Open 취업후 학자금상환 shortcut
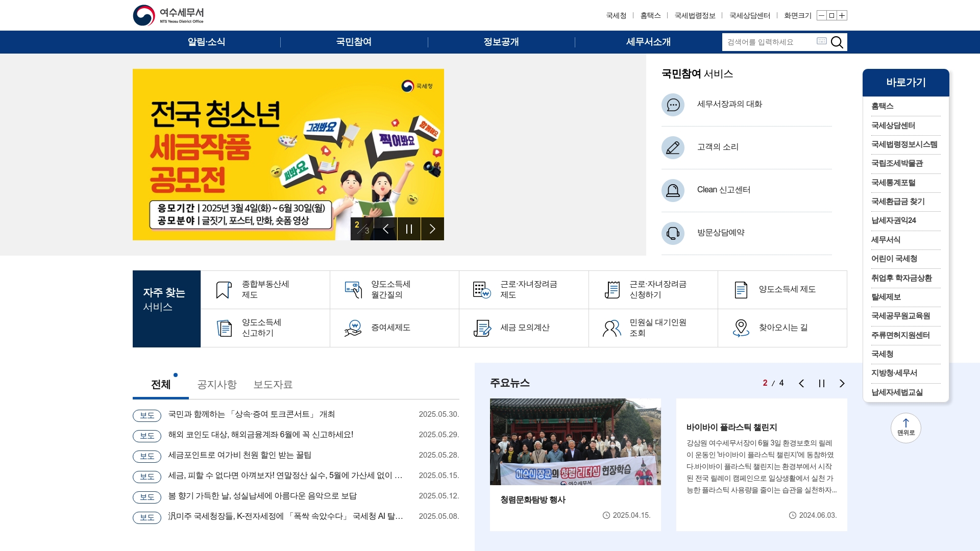The height and width of the screenshot is (551, 980). [x=901, y=278]
